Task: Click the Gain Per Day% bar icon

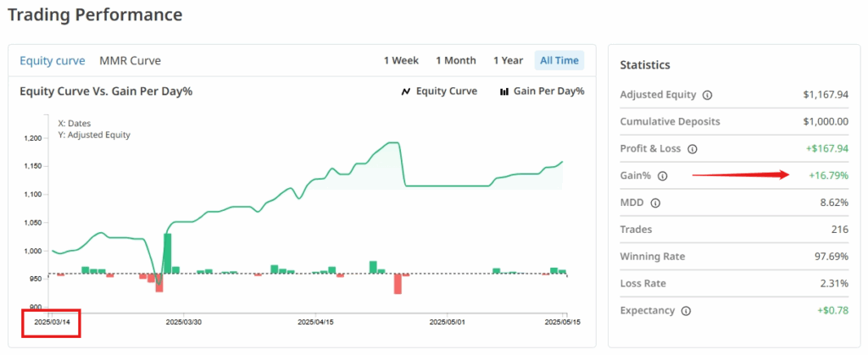Action: [504, 92]
